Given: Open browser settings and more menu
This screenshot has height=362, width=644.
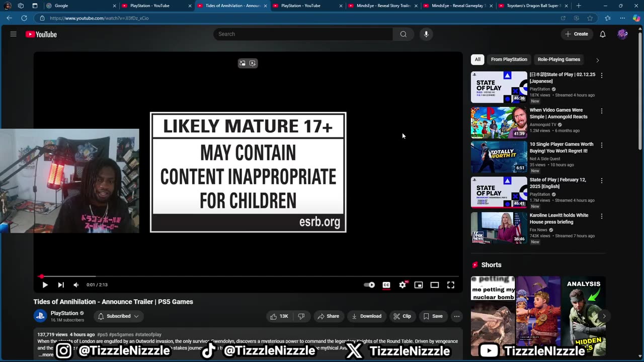Looking at the screenshot, I should pyautogui.click(x=622, y=18).
